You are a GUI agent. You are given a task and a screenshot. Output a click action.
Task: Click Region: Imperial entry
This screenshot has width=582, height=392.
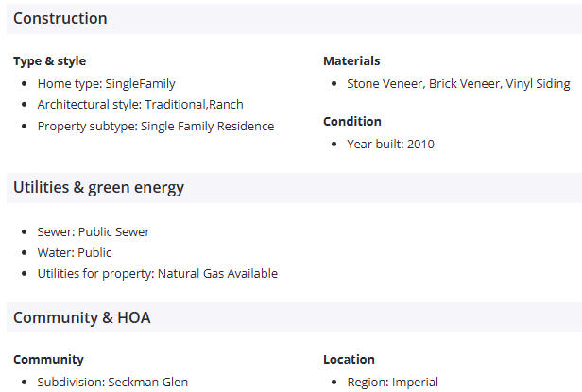pyautogui.click(x=393, y=382)
